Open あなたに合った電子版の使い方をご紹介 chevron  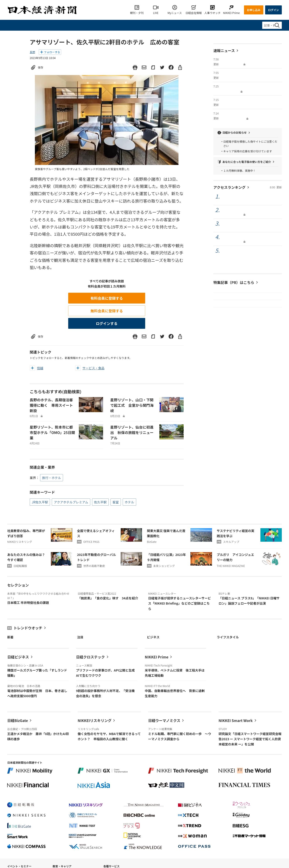[273, 162]
